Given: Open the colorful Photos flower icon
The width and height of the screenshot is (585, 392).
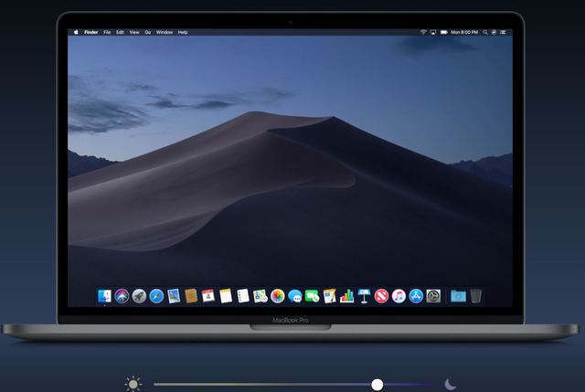Looking at the screenshot, I should [x=278, y=296].
